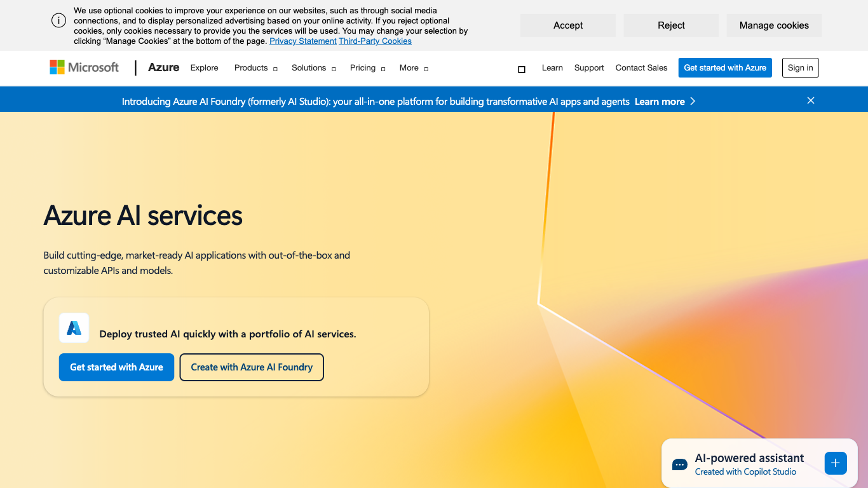
Task: Reject optional cookies
Action: tap(671, 25)
